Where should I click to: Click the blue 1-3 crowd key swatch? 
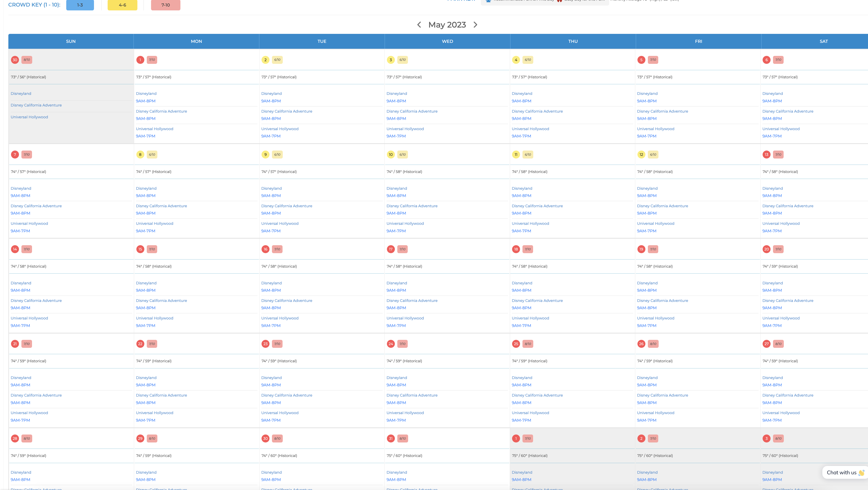click(80, 5)
